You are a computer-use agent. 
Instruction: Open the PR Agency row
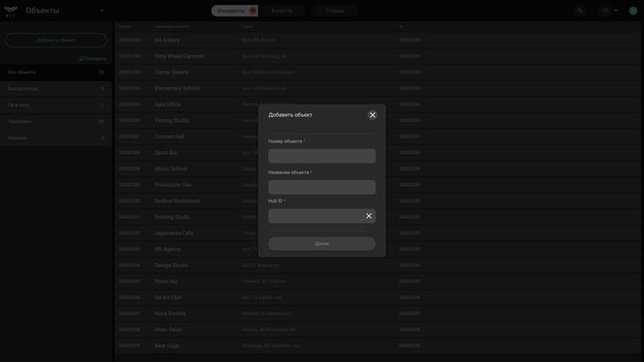(377, 249)
